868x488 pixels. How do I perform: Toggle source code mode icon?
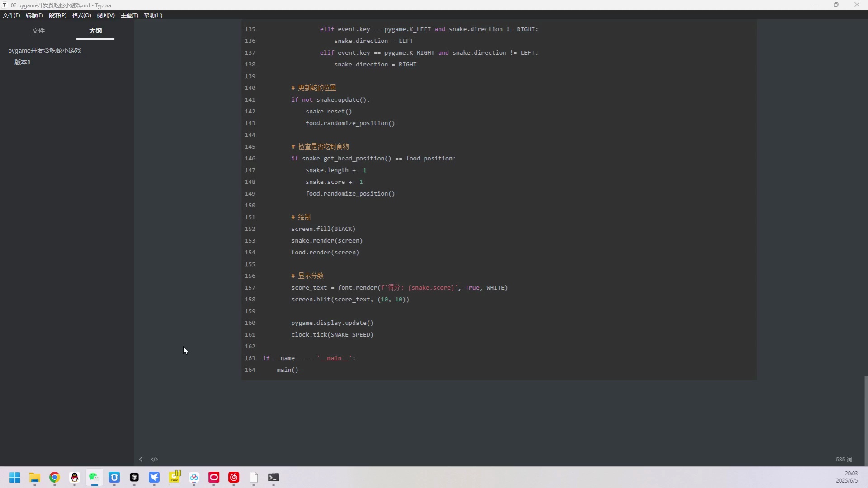click(x=154, y=459)
